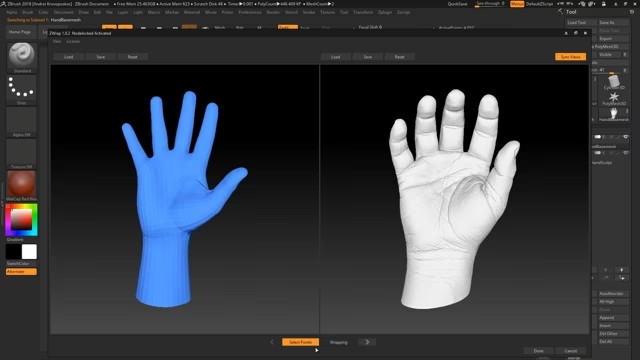Image resolution: width=640 pixels, height=360 pixels.
Task: Open the License menu in ZWrap window
Action: tap(73, 41)
